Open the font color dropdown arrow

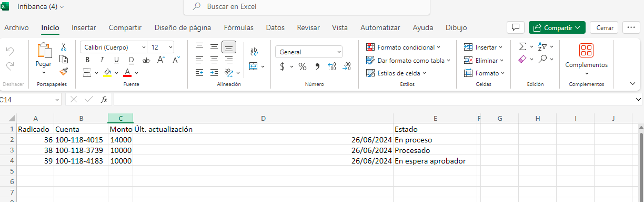tap(136, 73)
